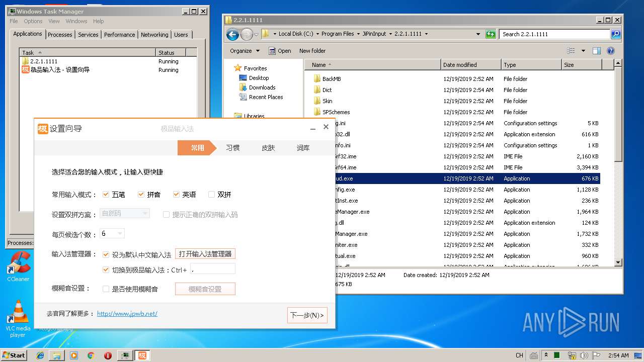
Task: Expand Program Files breadcrumb arrow
Action: click(359, 34)
